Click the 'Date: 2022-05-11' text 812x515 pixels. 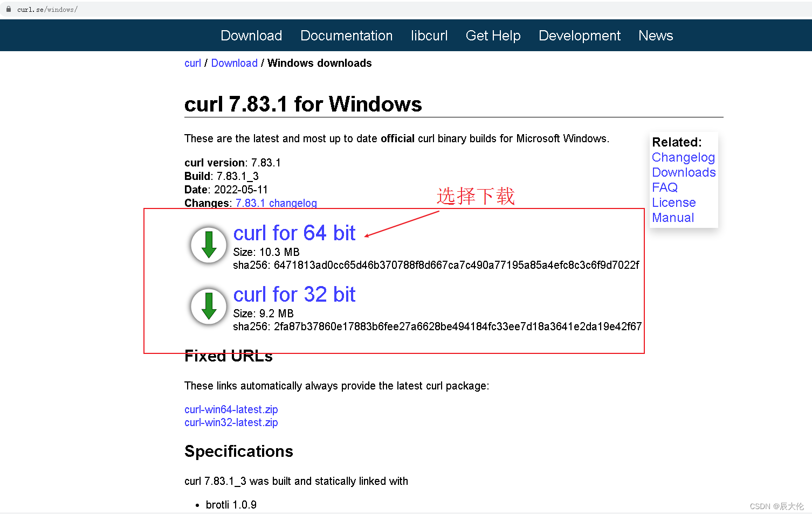click(x=226, y=190)
